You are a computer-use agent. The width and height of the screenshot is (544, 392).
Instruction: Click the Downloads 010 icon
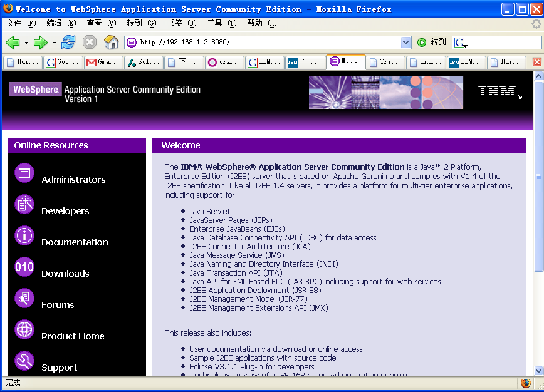pos(24,267)
